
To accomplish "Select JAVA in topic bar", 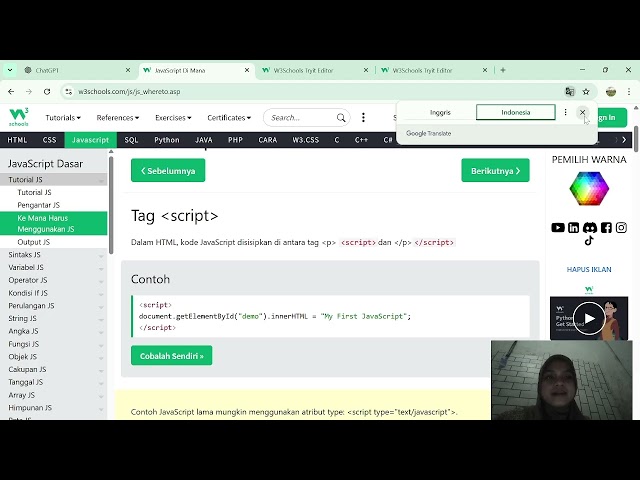I will coord(204,140).
